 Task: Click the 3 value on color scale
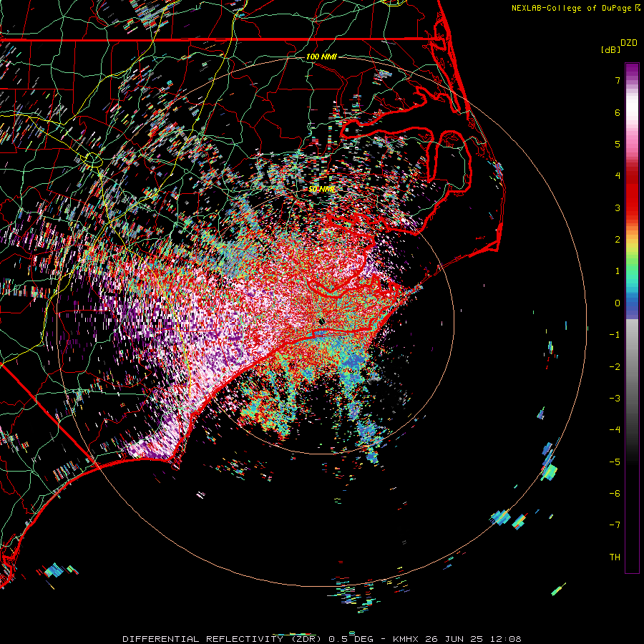point(618,208)
